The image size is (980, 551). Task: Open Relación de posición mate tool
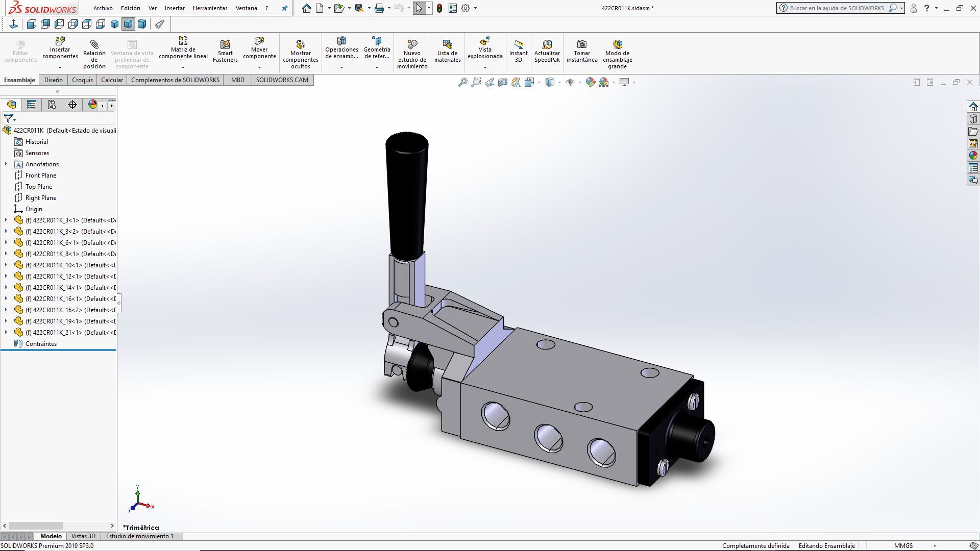(x=94, y=44)
